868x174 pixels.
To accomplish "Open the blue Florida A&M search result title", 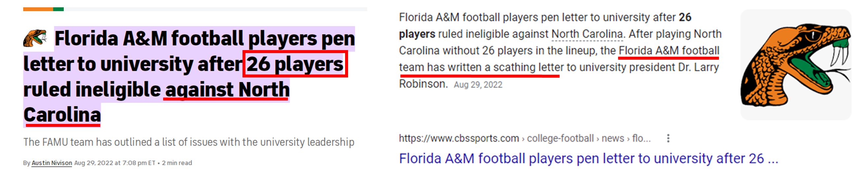I will coord(588,159).
